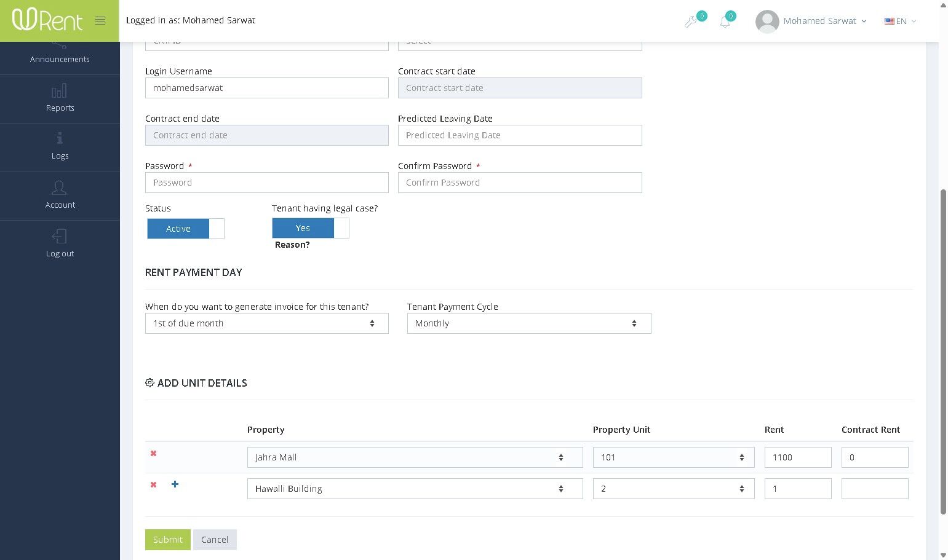The width and height of the screenshot is (948, 560).
Task: Open the bell notifications icon
Action: (x=725, y=22)
